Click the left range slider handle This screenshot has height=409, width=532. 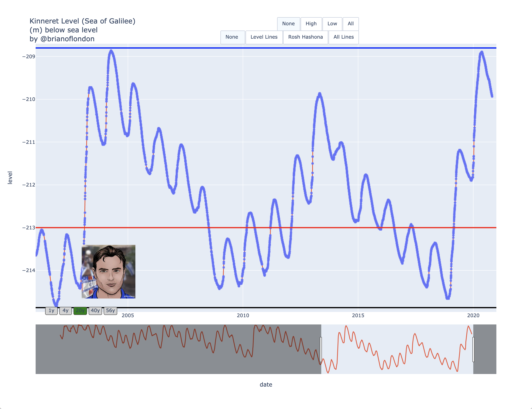click(321, 349)
